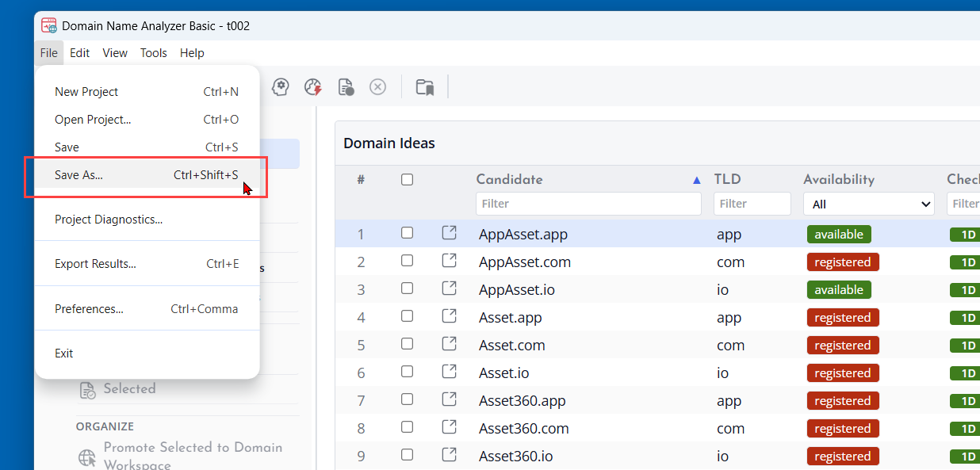Click the Selected item in sidebar
The width and height of the screenshot is (980, 470).
[x=129, y=389]
